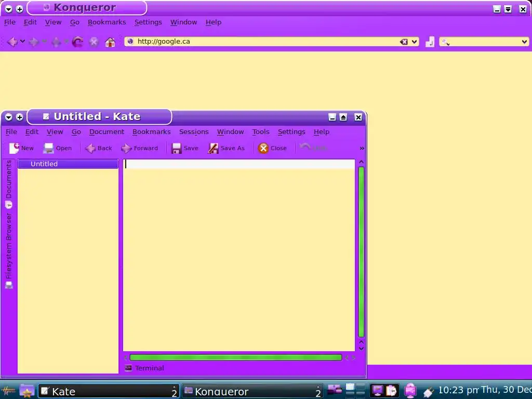Screen dimensions: 532x399
Task: Click horizontal scroll-left arrow in Kate
Action: (x=126, y=357)
